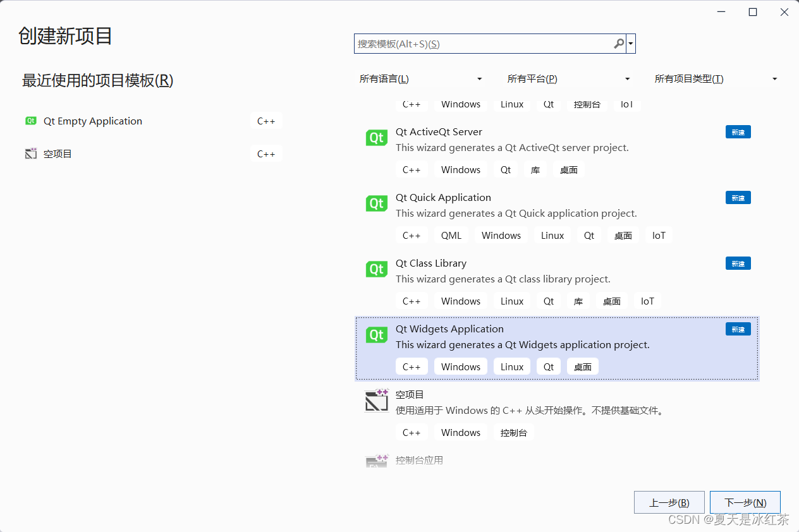The height and width of the screenshot is (532, 799).
Task: Click Qt Widgets application project description text
Action: point(523,344)
